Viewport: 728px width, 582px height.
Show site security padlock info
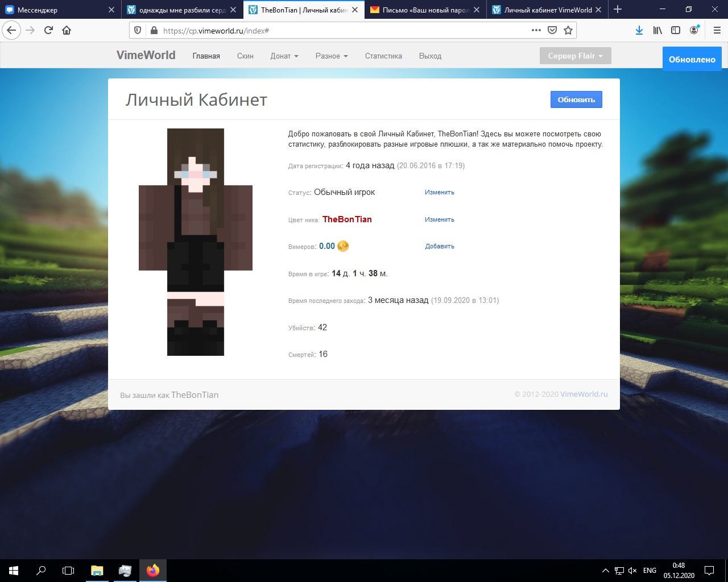(154, 30)
